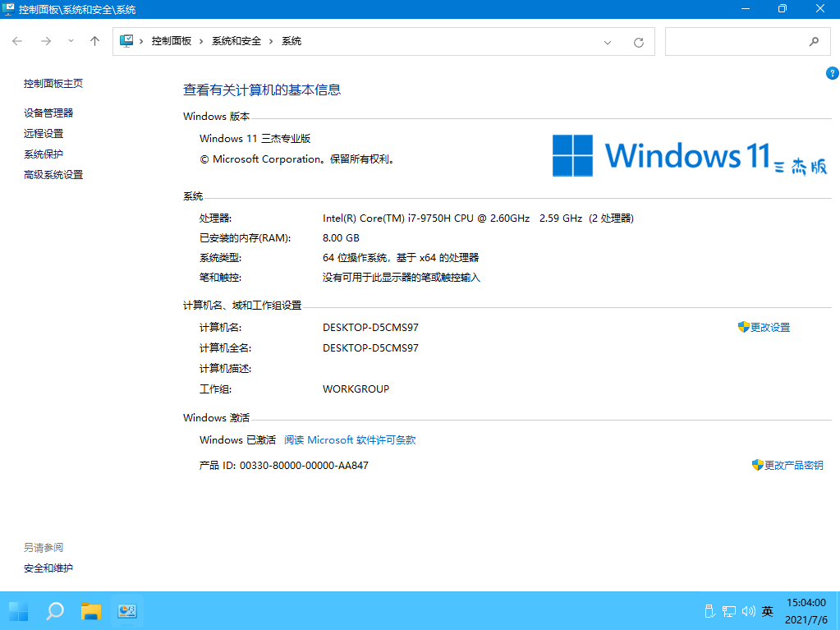Navigate to 控制面板 breadcrumb
This screenshot has width=840, height=630.
click(x=172, y=41)
